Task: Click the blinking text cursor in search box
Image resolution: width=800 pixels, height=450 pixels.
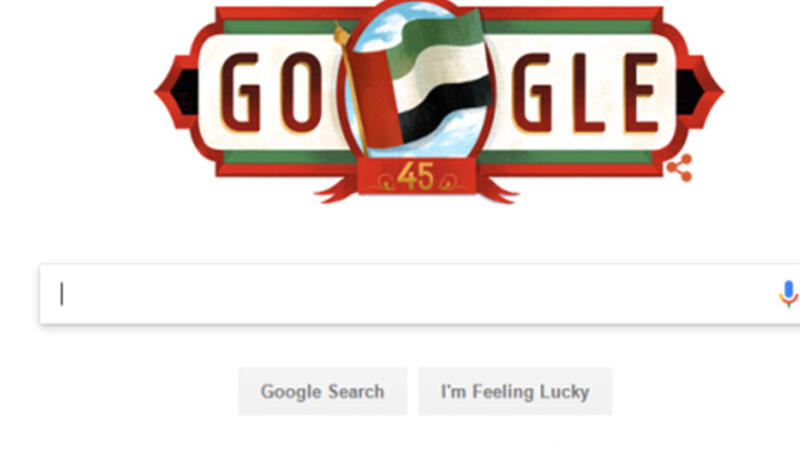Action: tap(62, 294)
